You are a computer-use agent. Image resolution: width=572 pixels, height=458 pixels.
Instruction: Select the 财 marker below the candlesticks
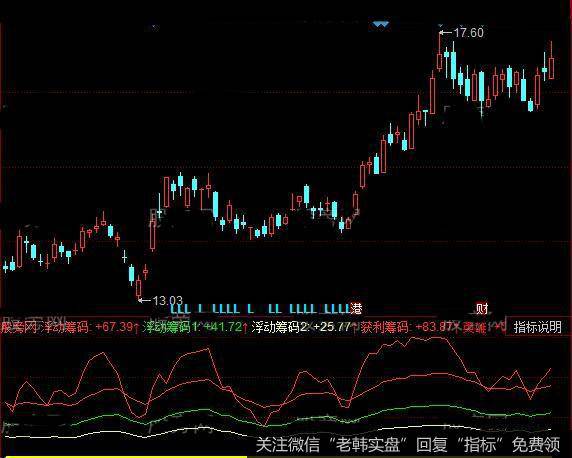pos(482,309)
